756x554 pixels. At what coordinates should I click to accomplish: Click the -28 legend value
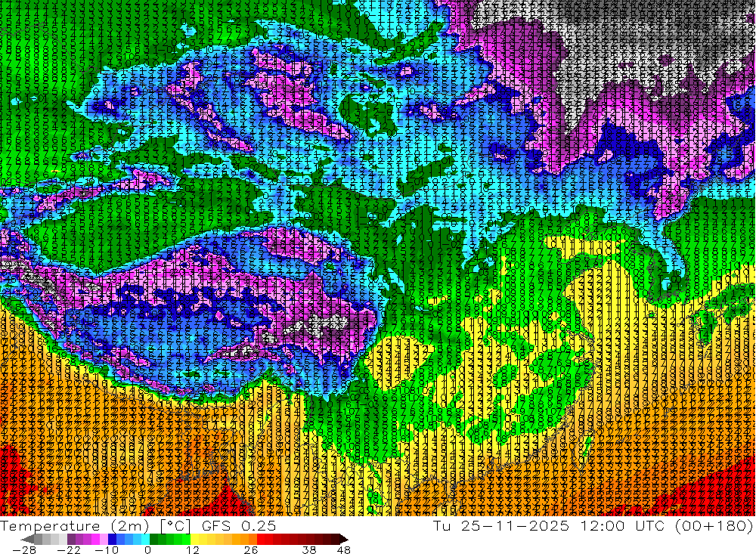click(23, 550)
